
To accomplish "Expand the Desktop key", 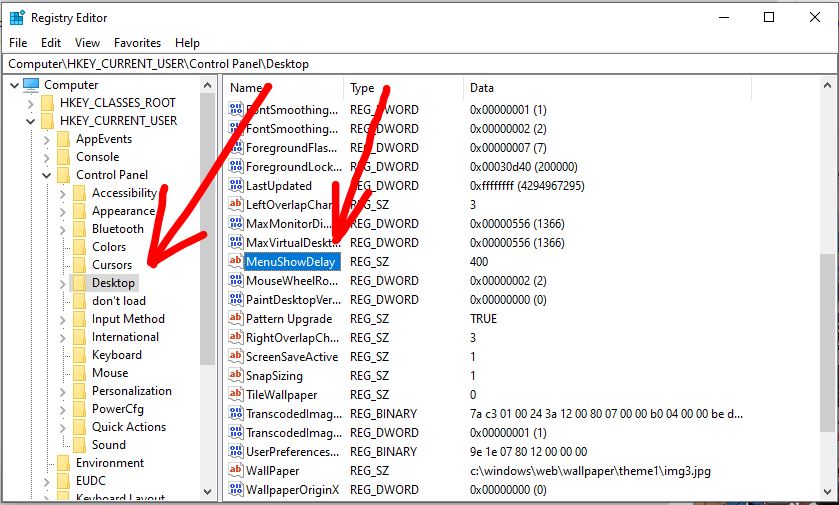I will coord(63,284).
